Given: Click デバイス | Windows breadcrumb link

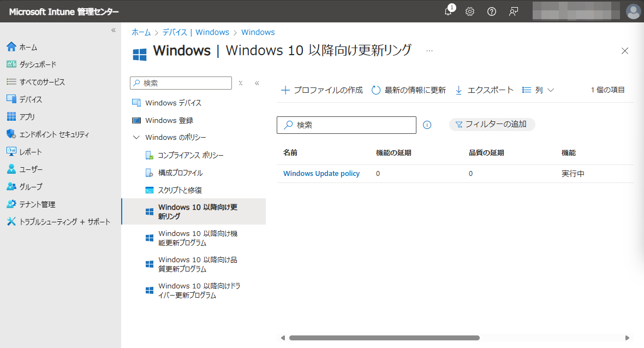Looking at the screenshot, I should coord(195,32).
